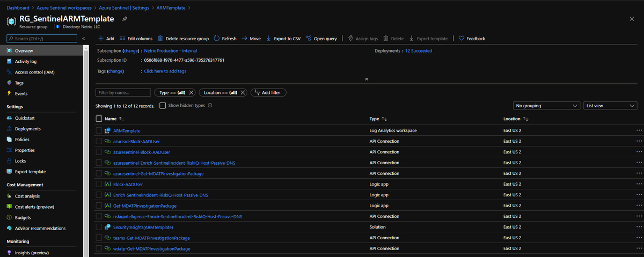Check the Get-MDATPInvestigationPackage logic app checkbox
This screenshot has height=257, width=644.
99,205
